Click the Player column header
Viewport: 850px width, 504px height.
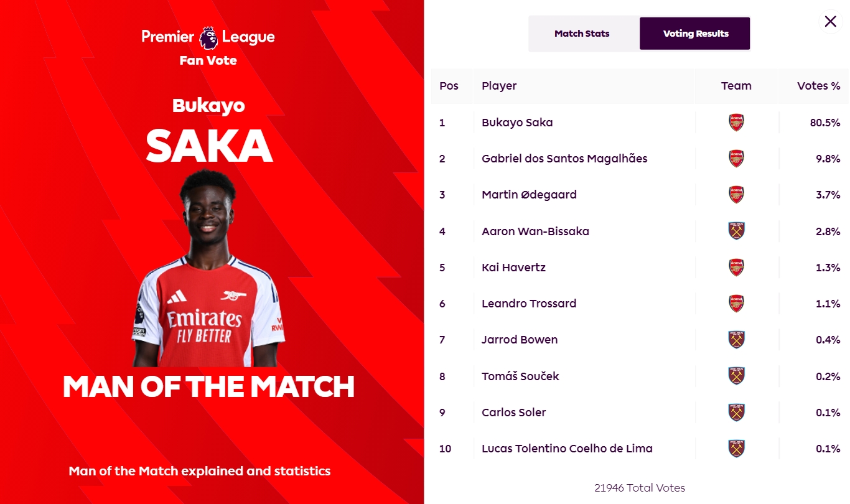[499, 86]
